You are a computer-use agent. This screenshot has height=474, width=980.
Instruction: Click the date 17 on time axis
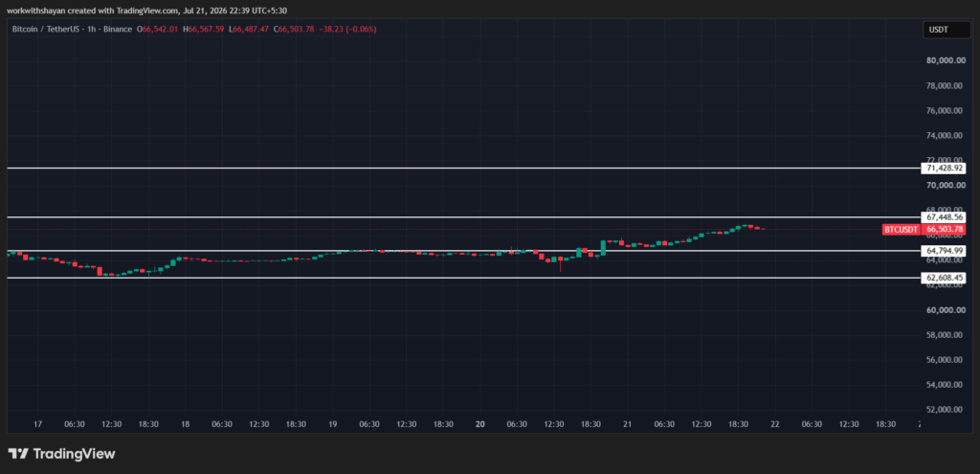(37, 424)
